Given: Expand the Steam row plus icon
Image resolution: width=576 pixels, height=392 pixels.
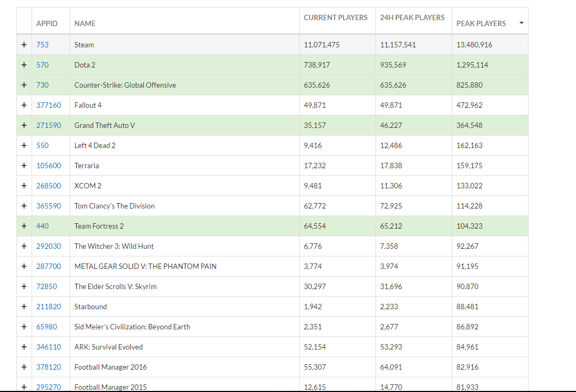Looking at the screenshot, I should (x=24, y=45).
